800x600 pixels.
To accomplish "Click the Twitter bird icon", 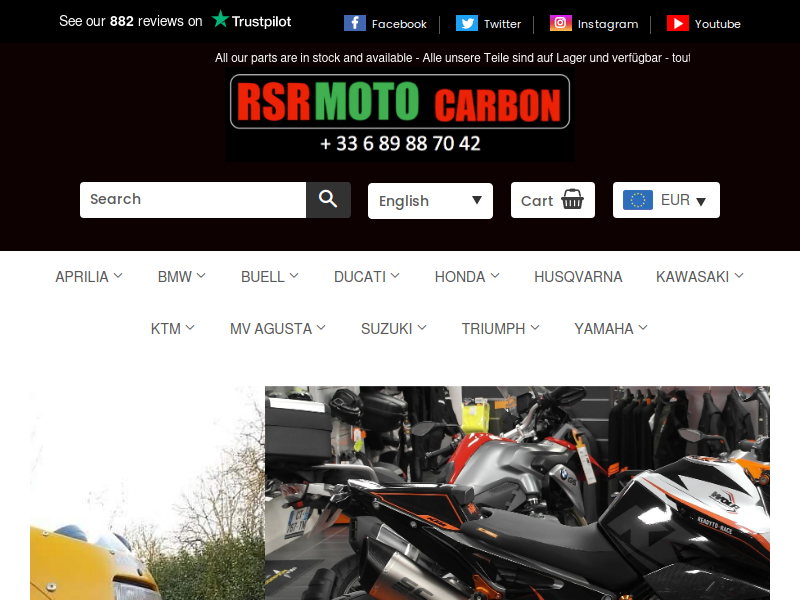I will [x=466, y=23].
